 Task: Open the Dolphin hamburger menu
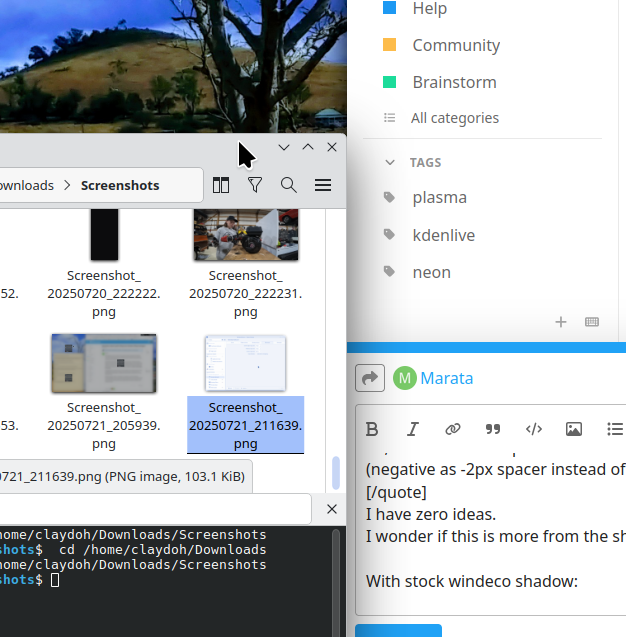tap(322, 185)
